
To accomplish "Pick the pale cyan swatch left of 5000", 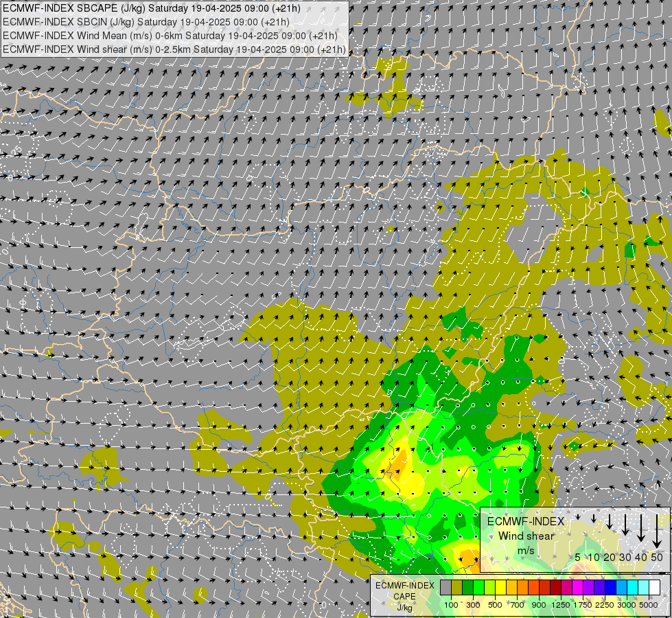I will (644, 588).
